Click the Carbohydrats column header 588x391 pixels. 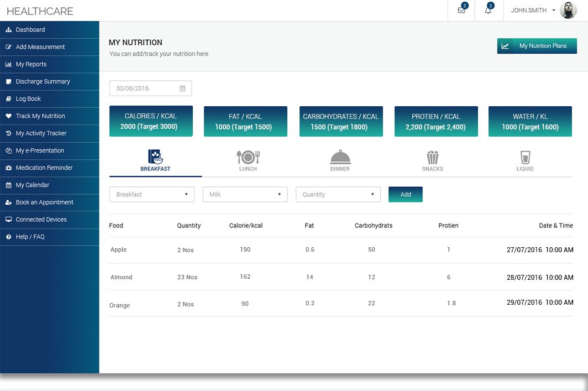coord(374,226)
